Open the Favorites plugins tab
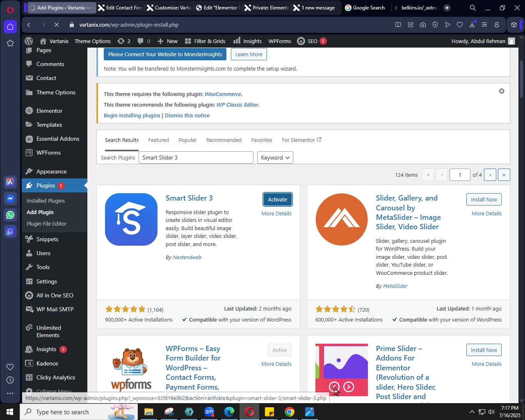Viewport: 525px width, 420px height. tap(262, 140)
